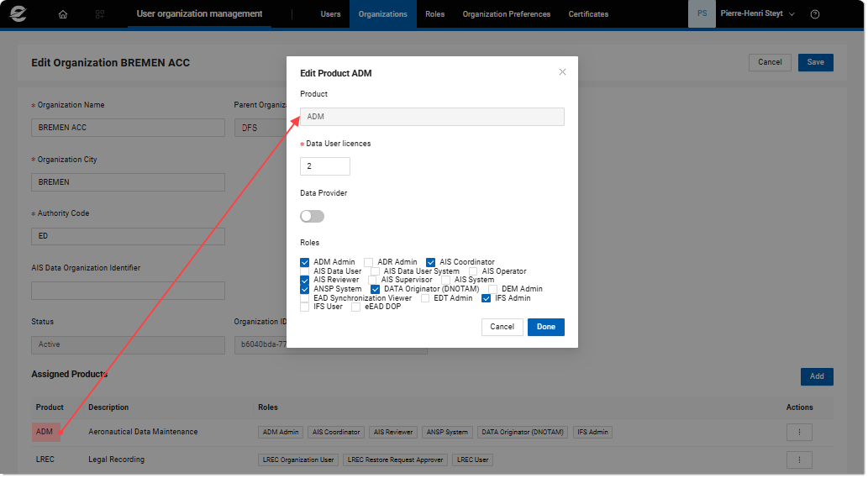Enable the AIS Supervisor role checkbox
The width and height of the screenshot is (868, 478).
coord(372,280)
